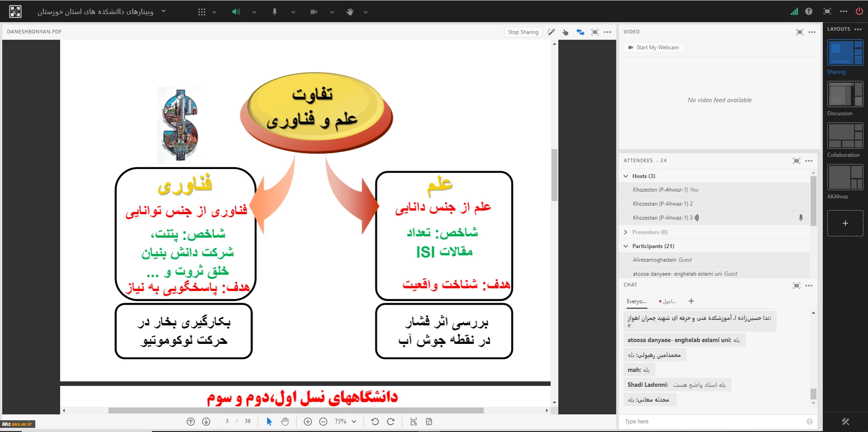The image size is (868, 432).
Task: Switch to the Sharing layout
Action: (845, 53)
